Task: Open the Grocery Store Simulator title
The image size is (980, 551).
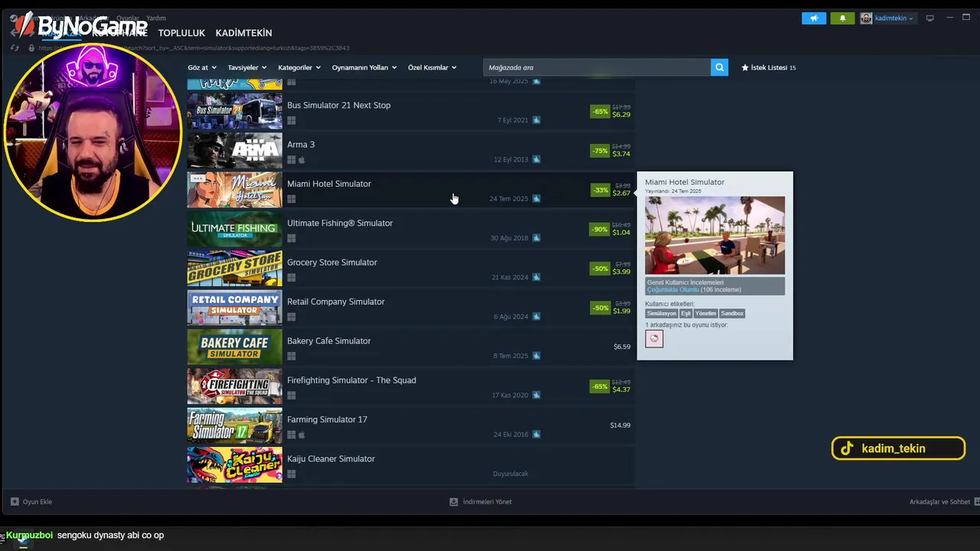Action: [x=332, y=262]
